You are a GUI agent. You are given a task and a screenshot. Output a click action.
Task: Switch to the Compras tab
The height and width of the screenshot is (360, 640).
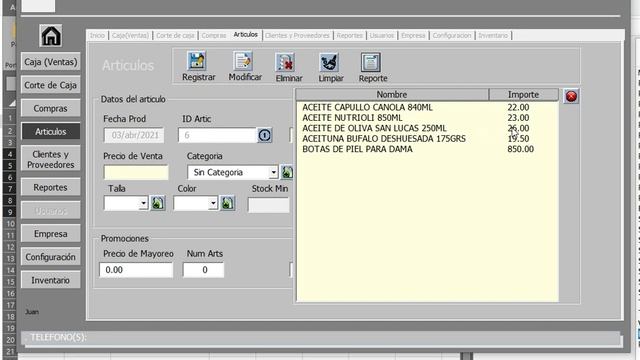(214, 36)
